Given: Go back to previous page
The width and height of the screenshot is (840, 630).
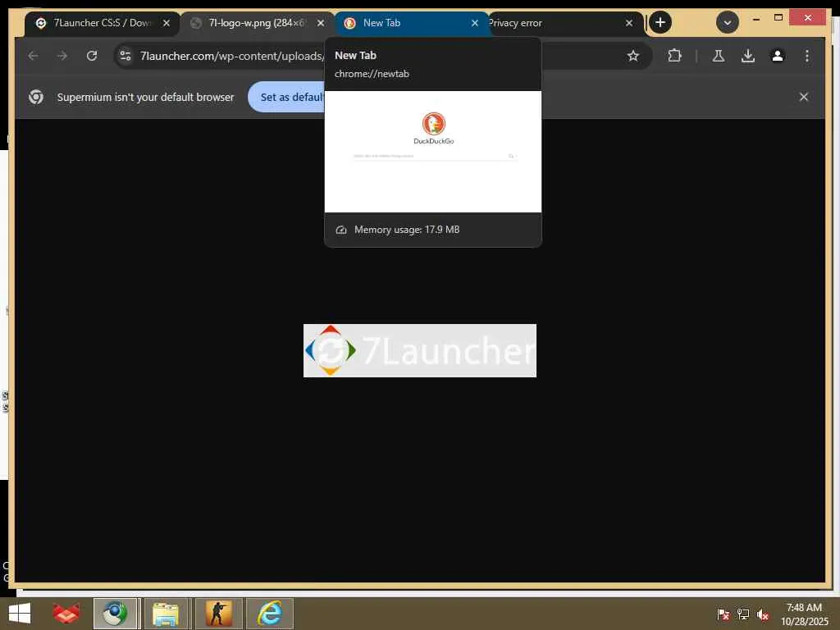Looking at the screenshot, I should click(x=33, y=56).
